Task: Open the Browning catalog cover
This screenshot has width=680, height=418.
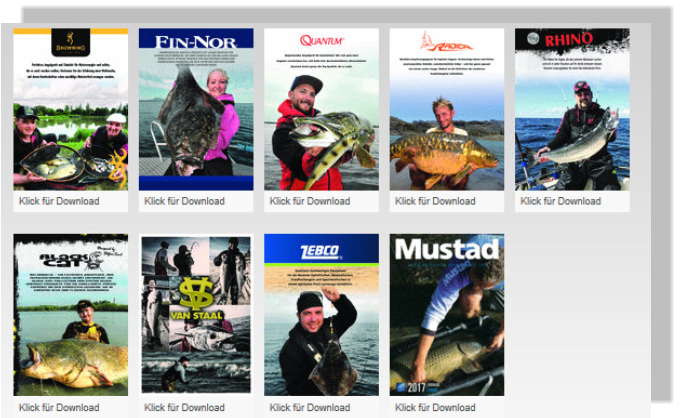Action: point(71,109)
